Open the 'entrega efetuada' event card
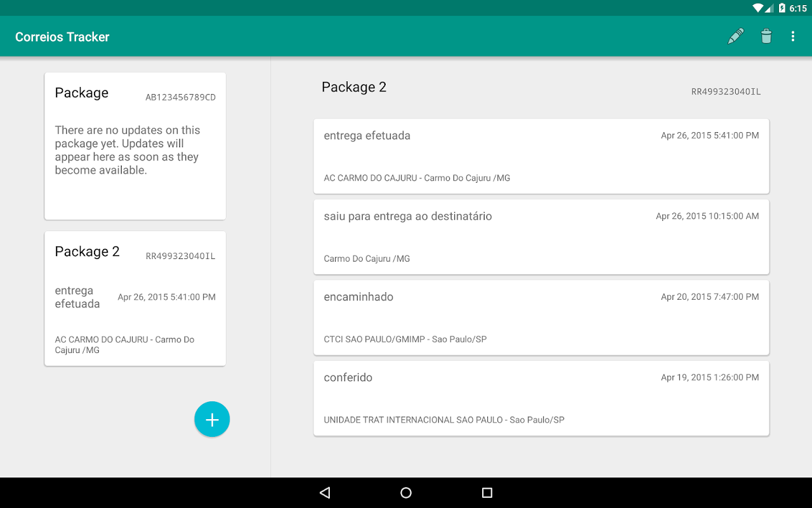The width and height of the screenshot is (812, 508). [541, 156]
